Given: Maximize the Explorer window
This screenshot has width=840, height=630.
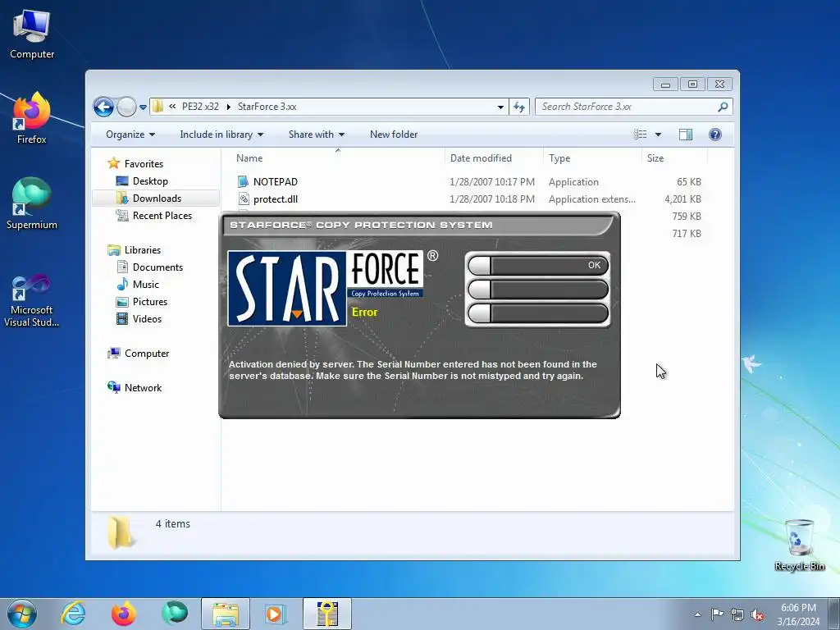Looking at the screenshot, I should (692, 84).
